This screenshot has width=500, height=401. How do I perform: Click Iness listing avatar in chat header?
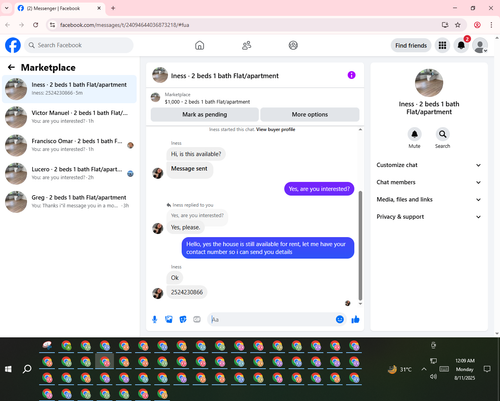tap(160, 75)
